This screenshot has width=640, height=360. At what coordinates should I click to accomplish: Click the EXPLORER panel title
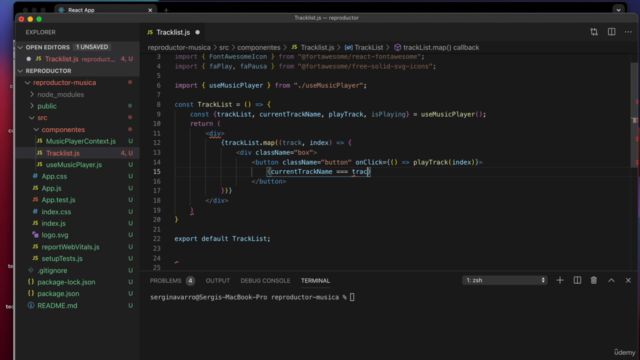tap(40, 32)
